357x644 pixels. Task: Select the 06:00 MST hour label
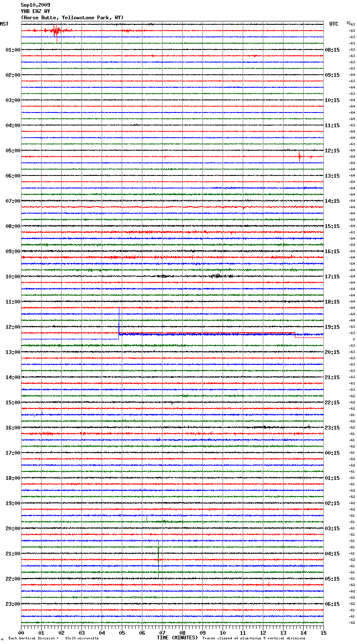(x=13, y=176)
